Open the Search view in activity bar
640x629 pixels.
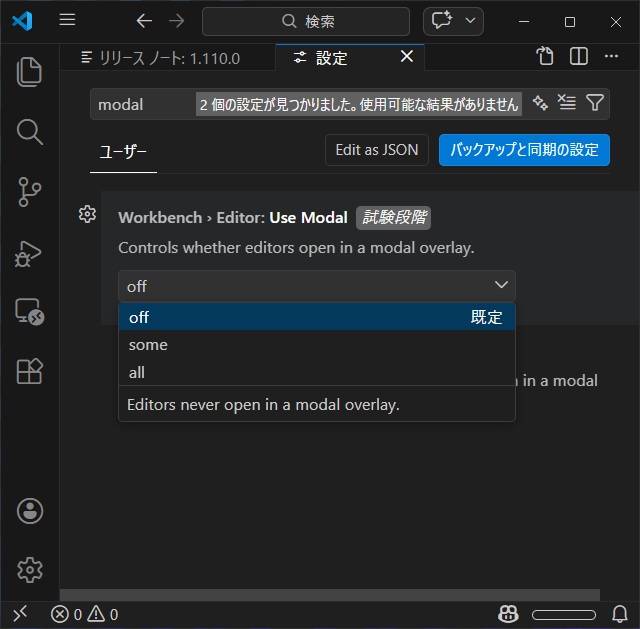click(x=30, y=132)
